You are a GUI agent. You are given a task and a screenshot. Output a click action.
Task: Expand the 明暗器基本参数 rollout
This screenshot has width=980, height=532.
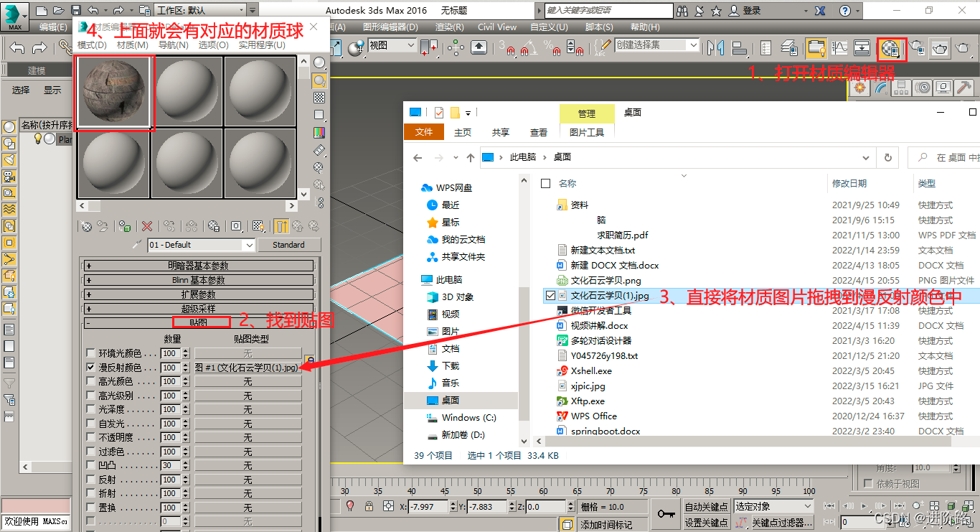(199, 266)
